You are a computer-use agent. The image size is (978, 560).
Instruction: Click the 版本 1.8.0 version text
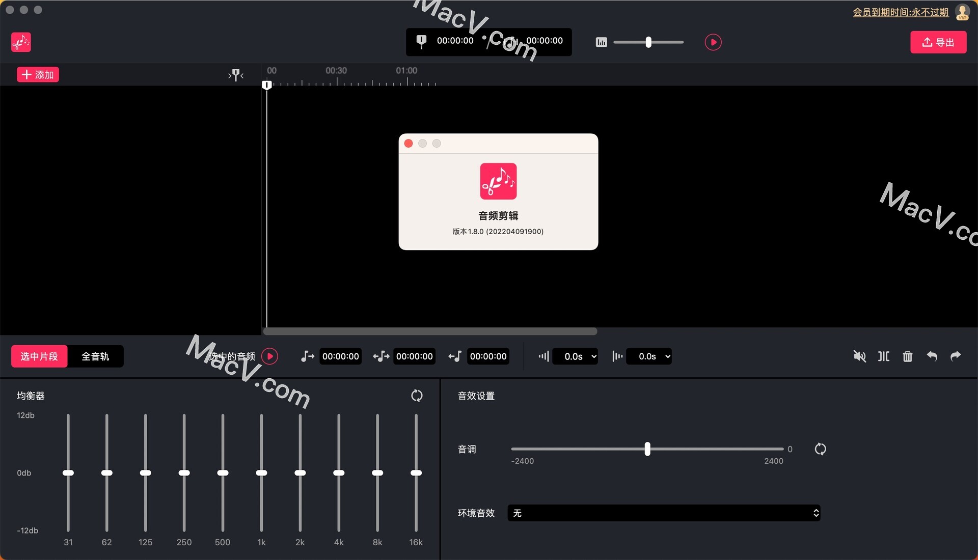click(x=498, y=232)
